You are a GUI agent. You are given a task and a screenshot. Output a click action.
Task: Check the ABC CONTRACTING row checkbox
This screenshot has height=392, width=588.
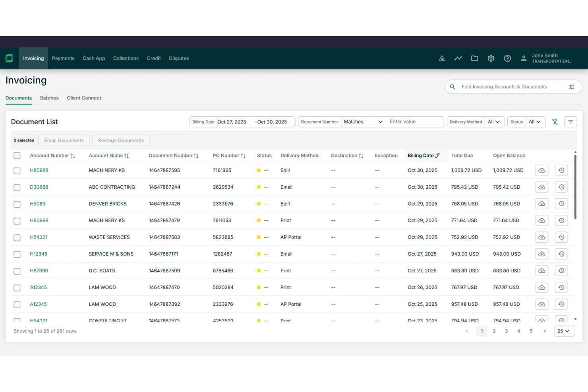click(17, 187)
